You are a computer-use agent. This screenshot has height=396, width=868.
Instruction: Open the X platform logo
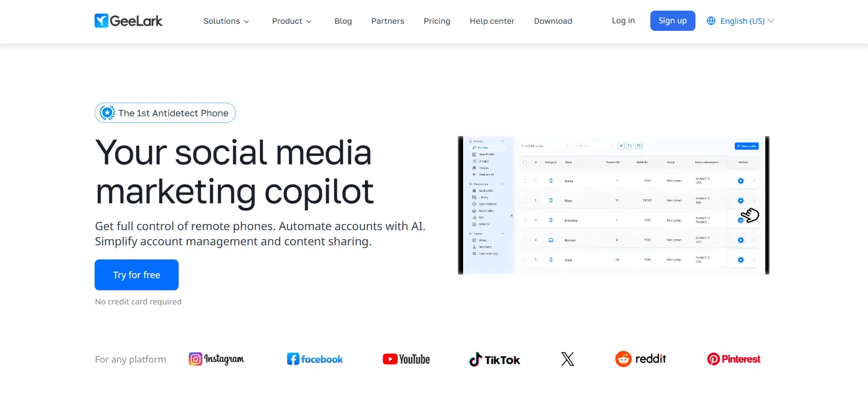click(x=567, y=359)
